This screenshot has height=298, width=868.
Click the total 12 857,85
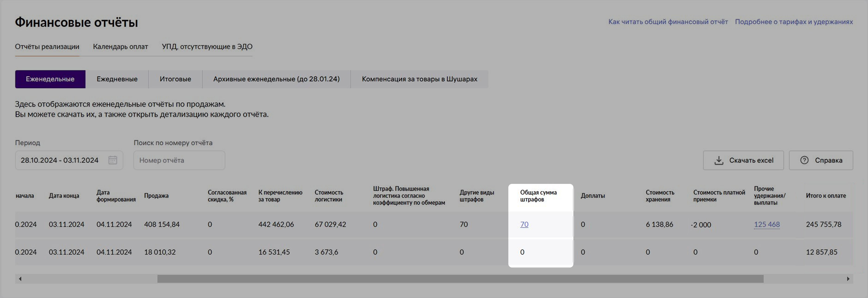(x=822, y=252)
